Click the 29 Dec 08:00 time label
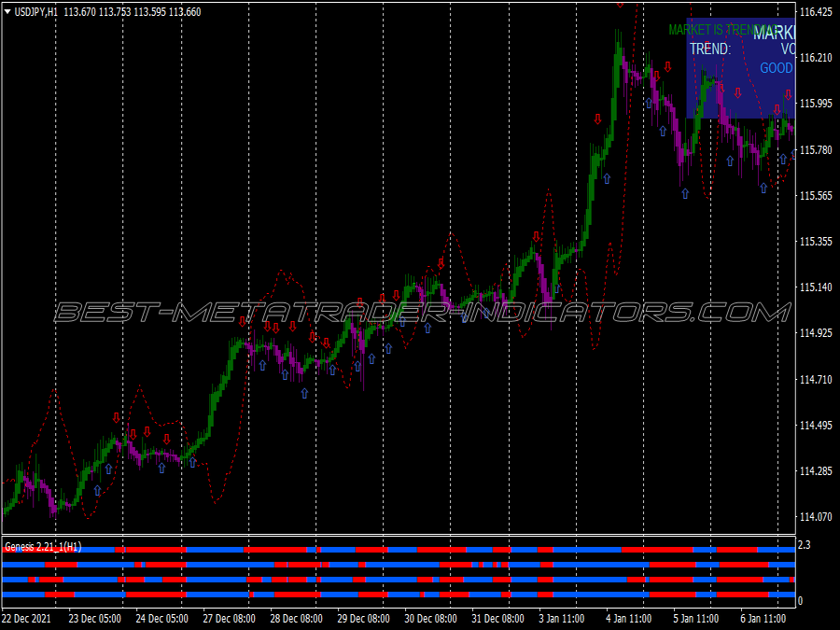 coord(363,619)
